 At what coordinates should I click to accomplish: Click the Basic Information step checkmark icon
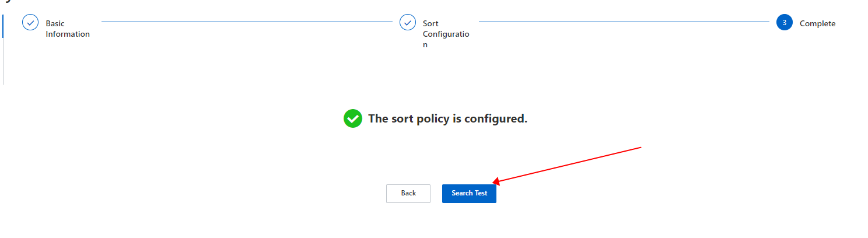(30, 22)
